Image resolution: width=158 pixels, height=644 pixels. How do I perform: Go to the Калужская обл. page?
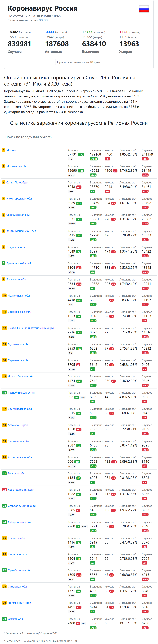[18, 554]
